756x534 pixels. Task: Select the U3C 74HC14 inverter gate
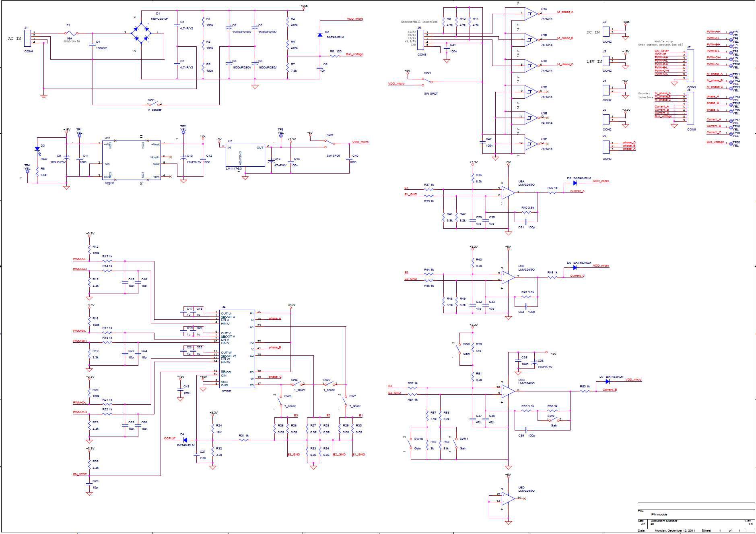coord(531,65)
